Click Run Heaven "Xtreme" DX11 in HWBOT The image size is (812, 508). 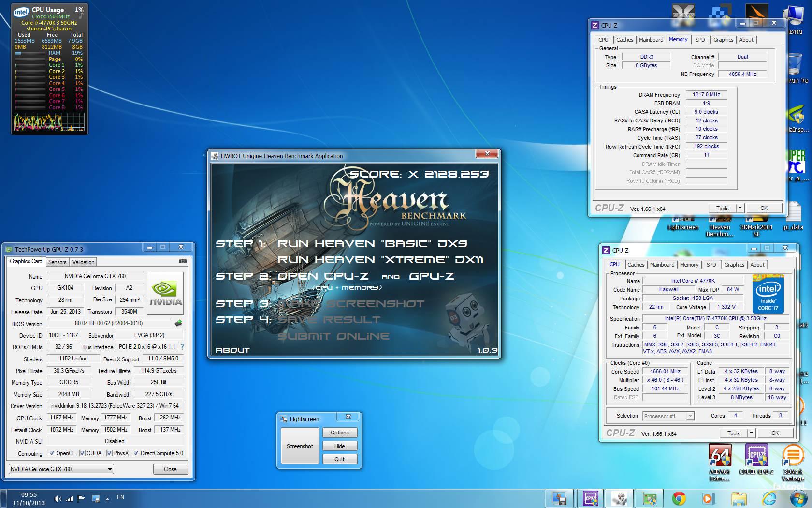tap(380, 260)
